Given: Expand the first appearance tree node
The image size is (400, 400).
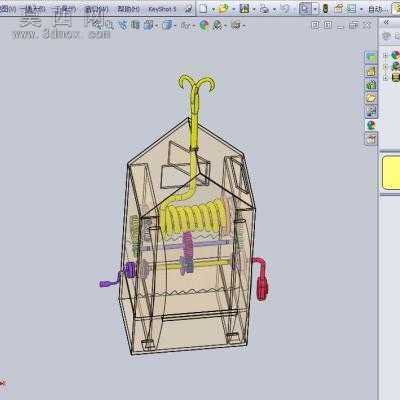Looking at the screenshot, I should (386, 55).
